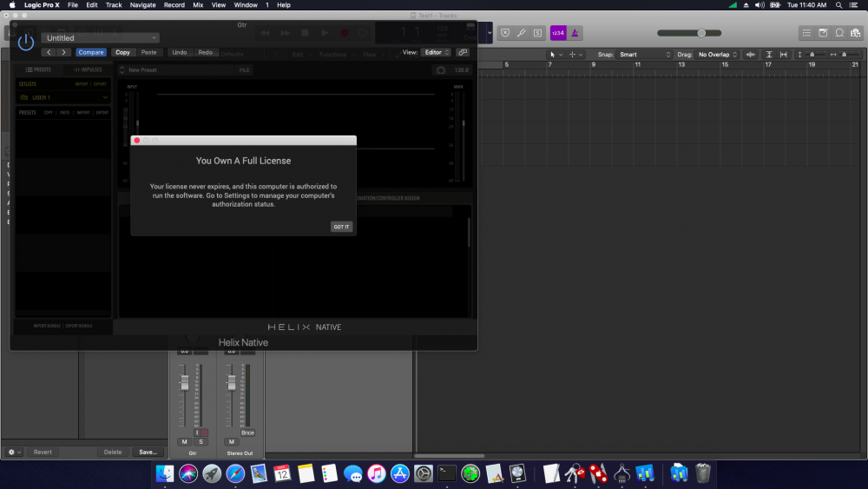Toggle the horizontal auto zoom icon
The height and width of the screenshot is (489, 868).
[783, 54]
